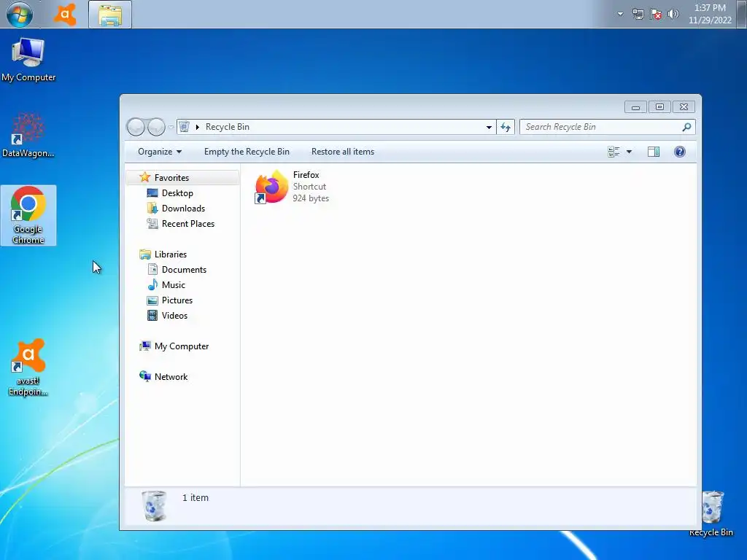Image resolution: width=747 pixels, height=560 pixels.
Task: Select the DataWagon desktop shortcut
Action: coord(28,135)
